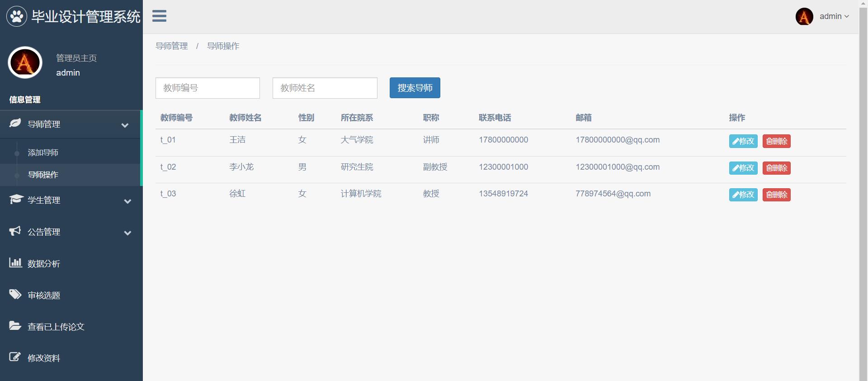The image size is (868, 381).
Task: Click the name 王洁
Action: (237, 140)
